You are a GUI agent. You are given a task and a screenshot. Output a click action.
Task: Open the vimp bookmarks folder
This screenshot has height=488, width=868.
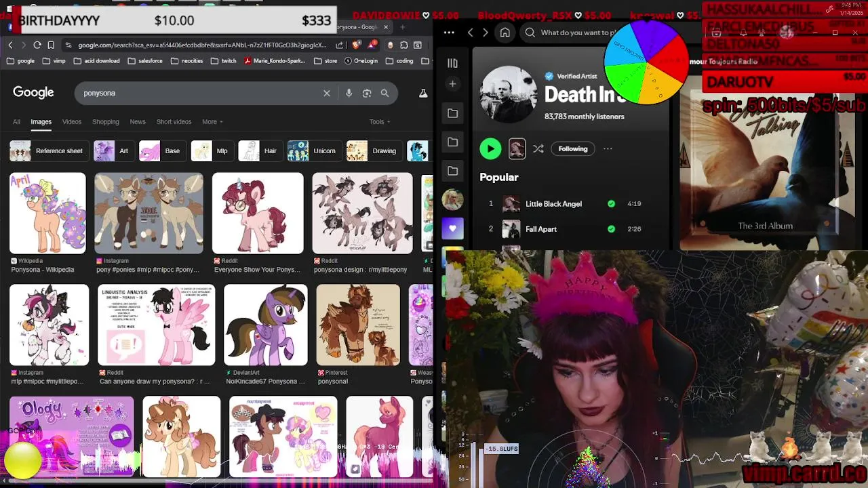(54, 61)
